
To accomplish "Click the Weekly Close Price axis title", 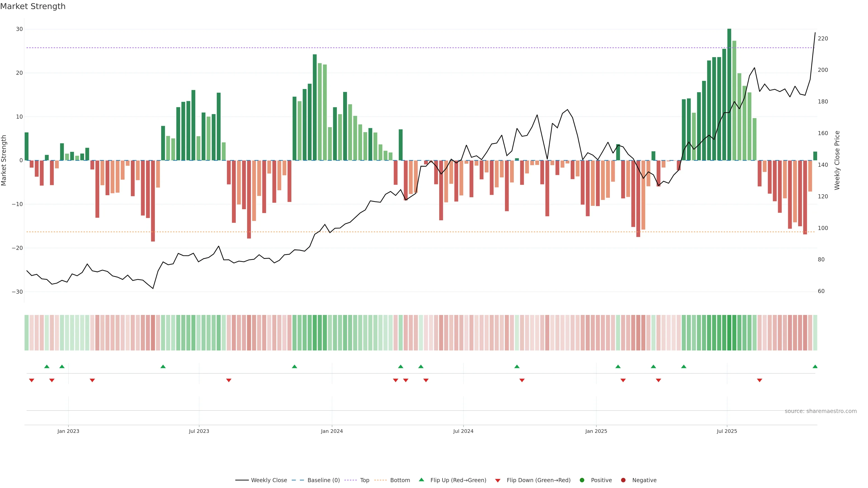I will [x=837, y=160].
